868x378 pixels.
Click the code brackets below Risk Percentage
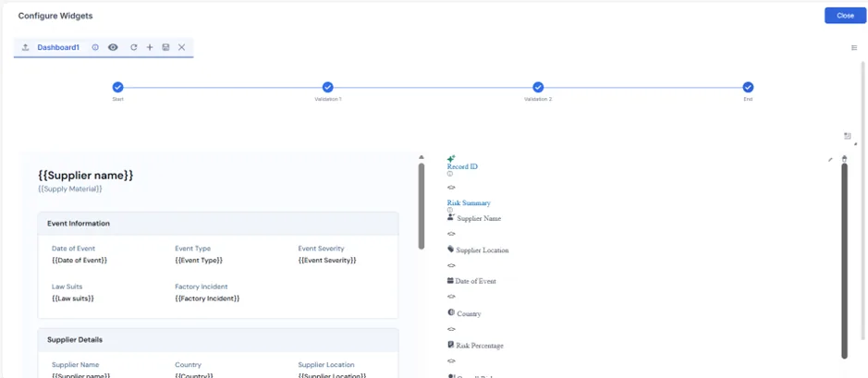coord(451,360)
